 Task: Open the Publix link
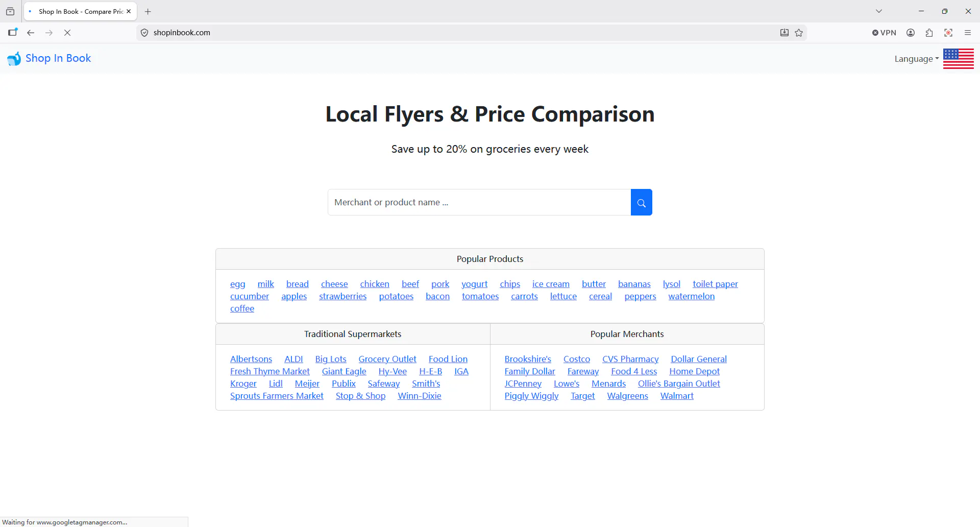(x=344, y=384)
